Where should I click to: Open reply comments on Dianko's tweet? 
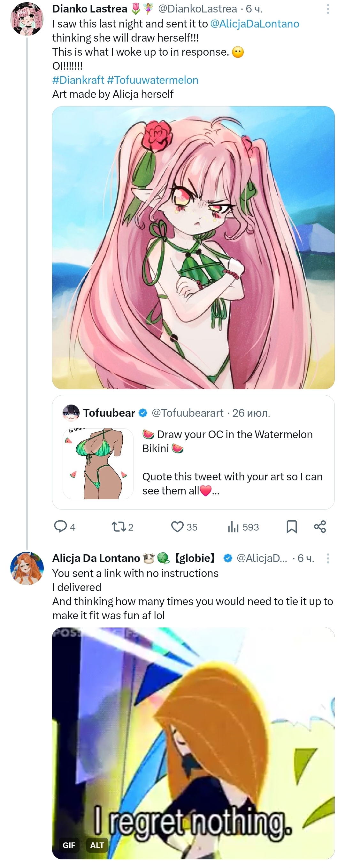point(61,527)
